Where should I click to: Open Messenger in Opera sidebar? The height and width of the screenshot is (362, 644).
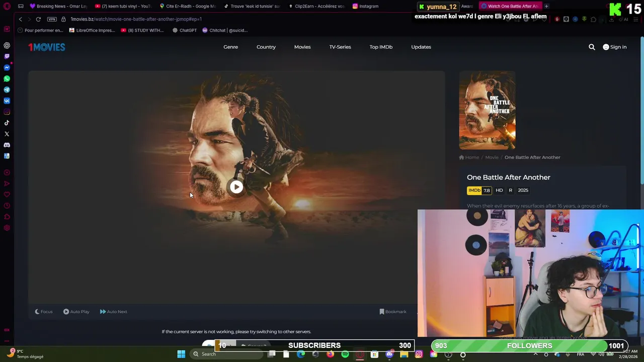click(7, 67)
